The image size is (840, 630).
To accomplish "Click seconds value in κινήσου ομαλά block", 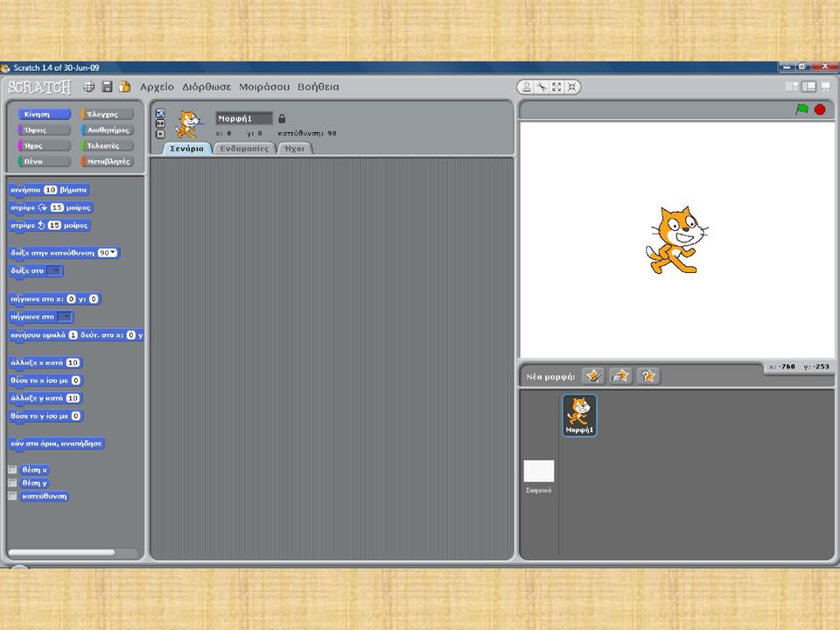I will [73, 335].
